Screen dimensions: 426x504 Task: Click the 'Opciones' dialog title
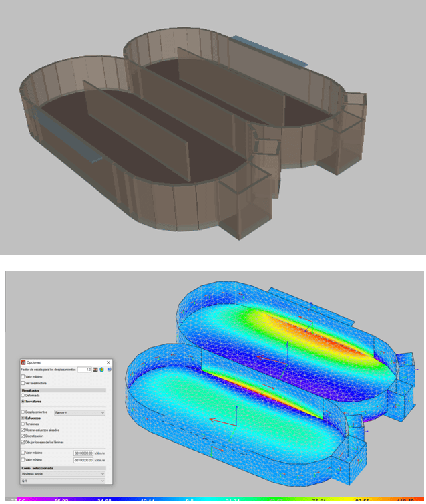33,362
